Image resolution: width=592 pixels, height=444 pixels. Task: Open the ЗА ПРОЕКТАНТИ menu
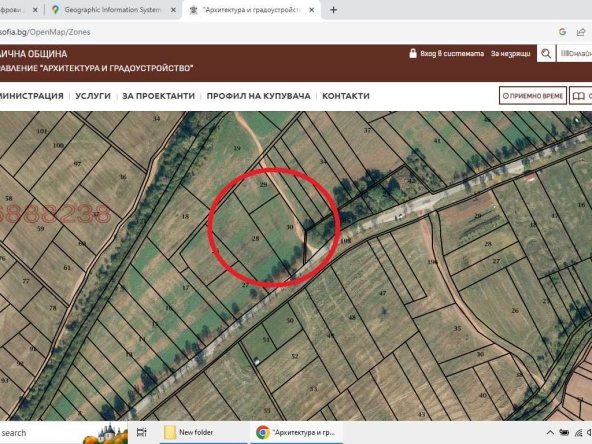click(x=159, y=96)
